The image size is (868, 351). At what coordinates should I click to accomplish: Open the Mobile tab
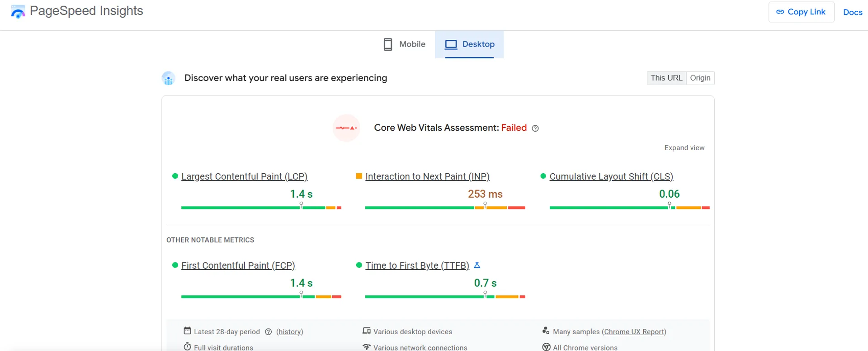click(x=405, y=44)
